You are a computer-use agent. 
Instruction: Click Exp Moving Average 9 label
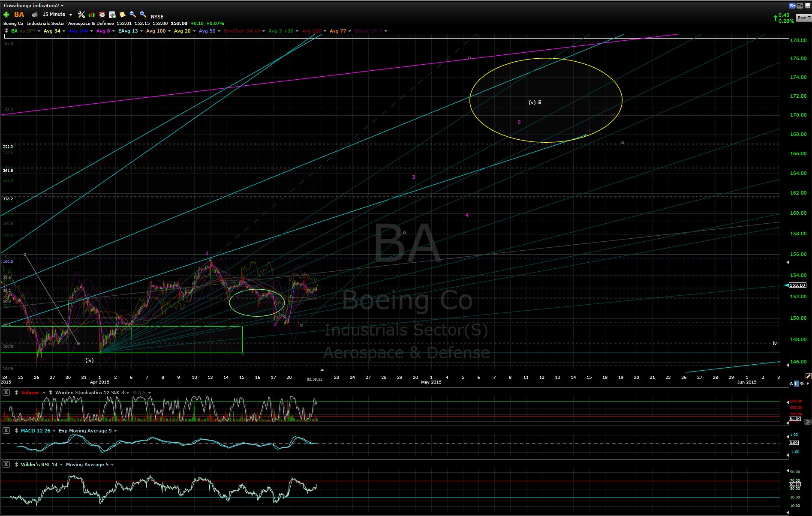pyautogui.click(x=85, y=431)
